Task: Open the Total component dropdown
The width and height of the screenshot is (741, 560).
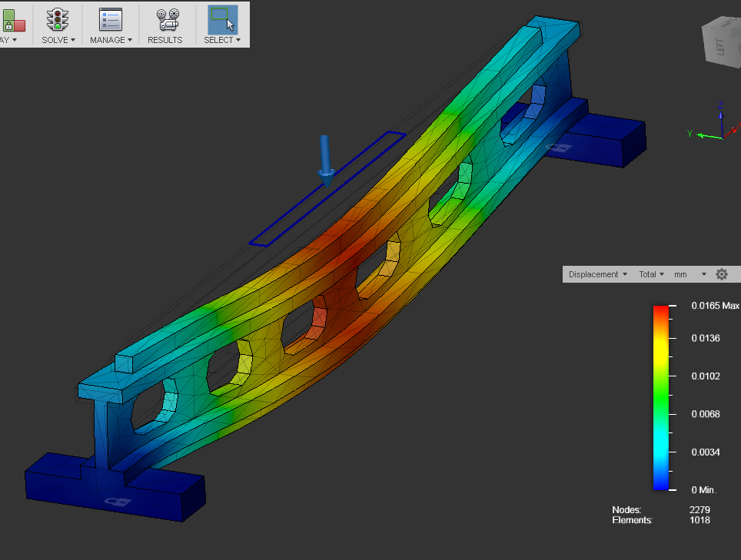Action: point(652,274)
